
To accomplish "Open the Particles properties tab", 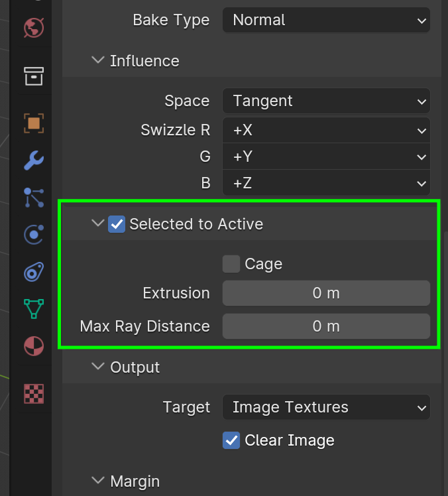I will (x=34, y=197).
